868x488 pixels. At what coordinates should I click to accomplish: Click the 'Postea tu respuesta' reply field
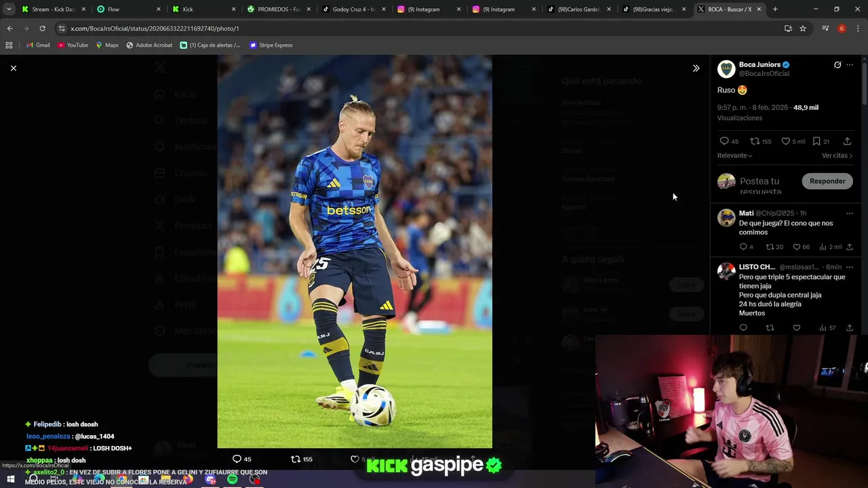(761, 186)
